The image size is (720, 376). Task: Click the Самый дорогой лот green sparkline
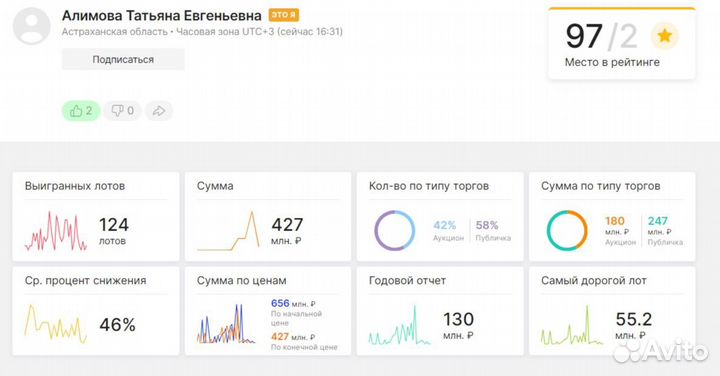pos(572,325)
